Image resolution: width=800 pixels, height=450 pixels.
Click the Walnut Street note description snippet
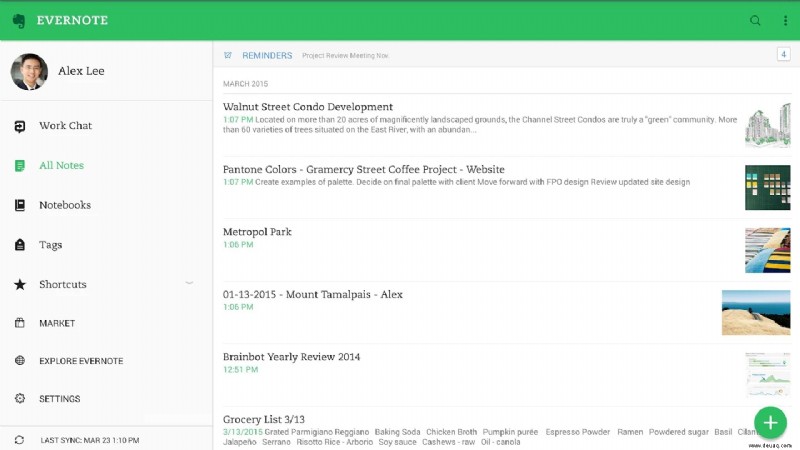[x=480, y=124]
